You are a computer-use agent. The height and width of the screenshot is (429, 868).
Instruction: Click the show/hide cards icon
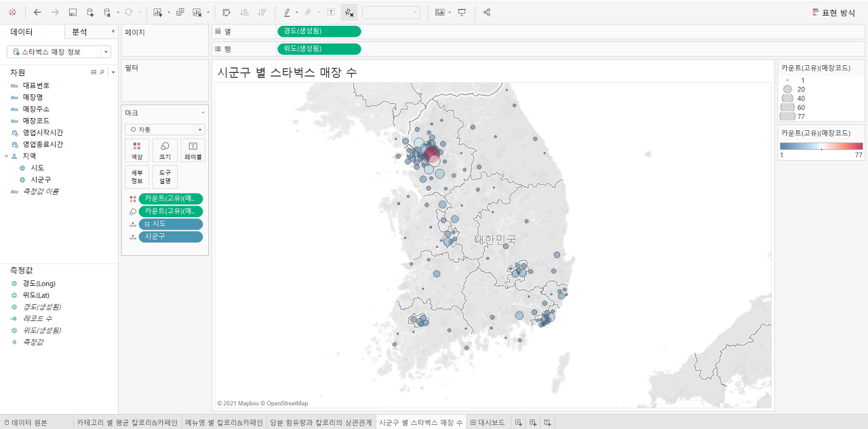tap(440, 12)
